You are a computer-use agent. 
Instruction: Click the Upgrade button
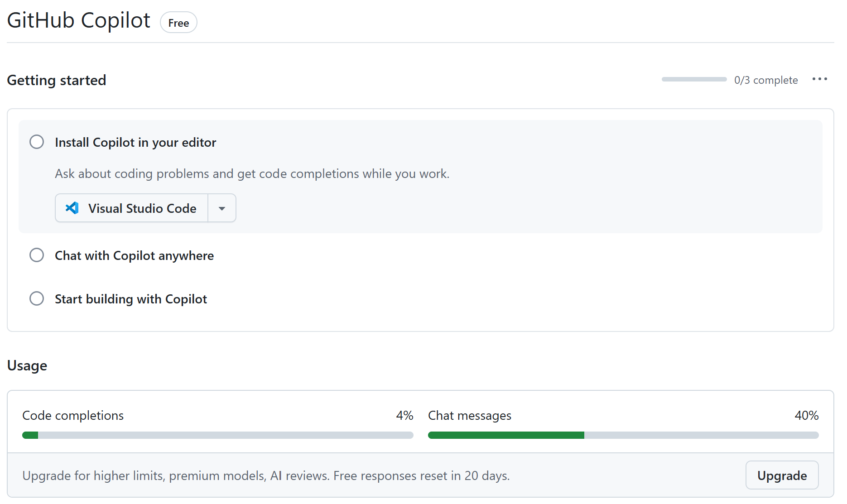tap(781, 475)
